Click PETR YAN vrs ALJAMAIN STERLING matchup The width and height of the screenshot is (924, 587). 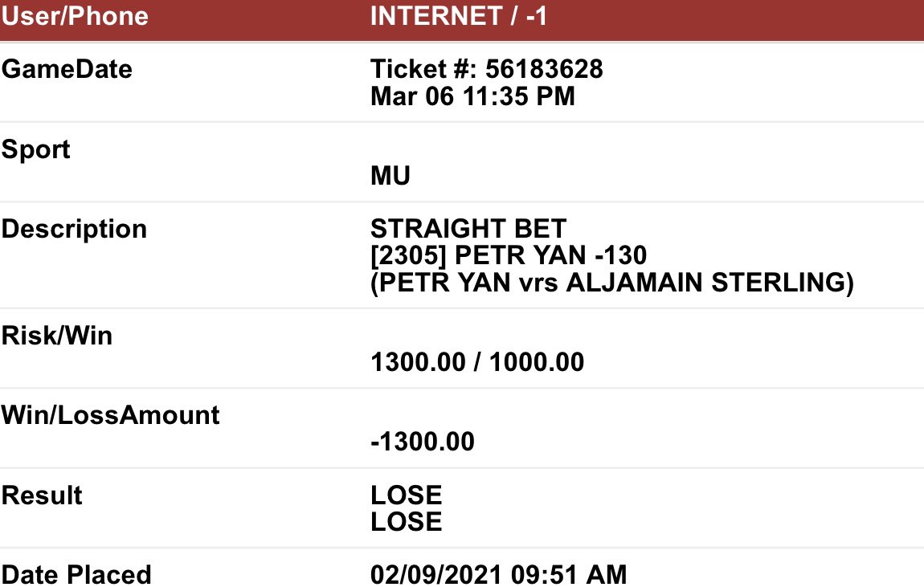click(612, 283)
